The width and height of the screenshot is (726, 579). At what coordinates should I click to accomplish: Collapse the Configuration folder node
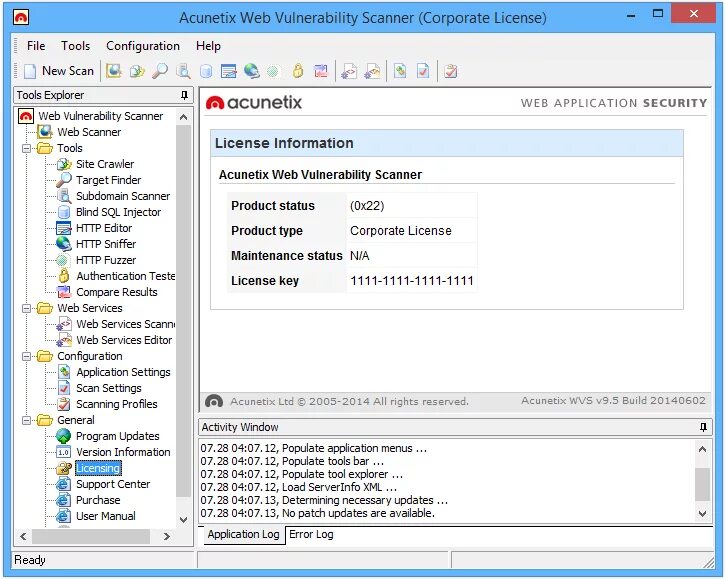click(26, 356)
